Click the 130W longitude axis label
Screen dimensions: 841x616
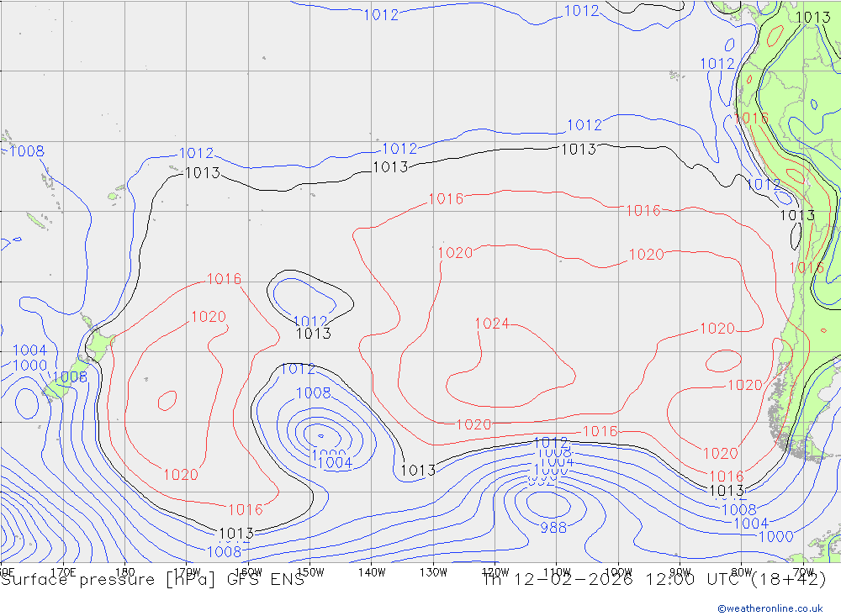click(x=433, y=572)
